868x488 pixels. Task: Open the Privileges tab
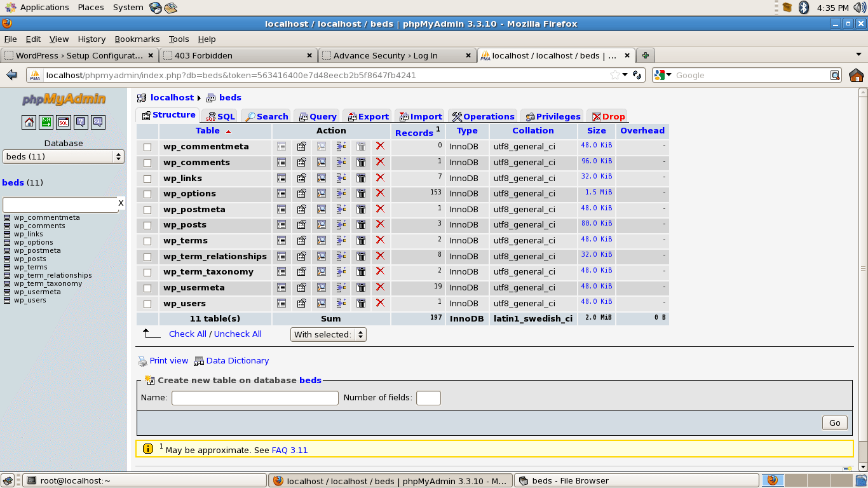[553, 116]
